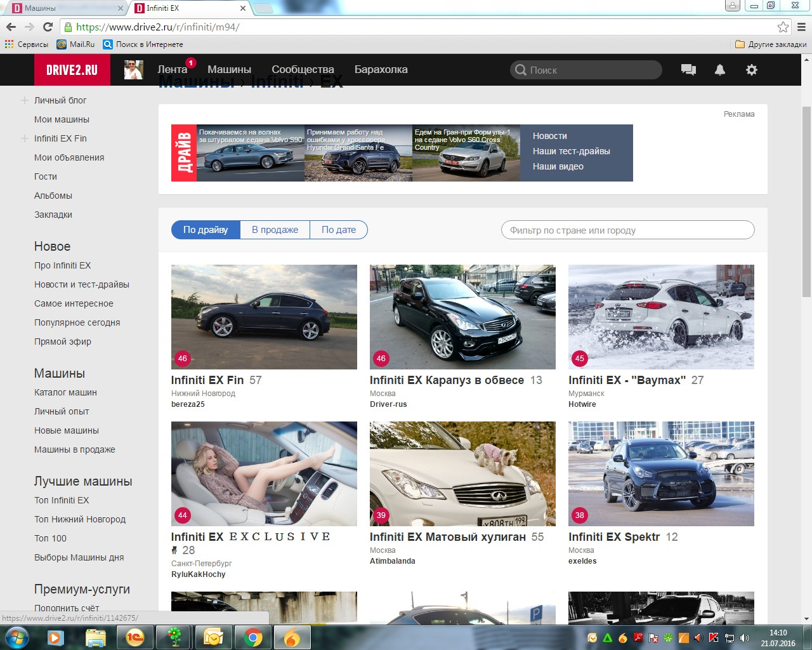Viewport: 812px width, 650px height.
Task: Close the Infiniti EX browser tab
Action: point(243,8)
